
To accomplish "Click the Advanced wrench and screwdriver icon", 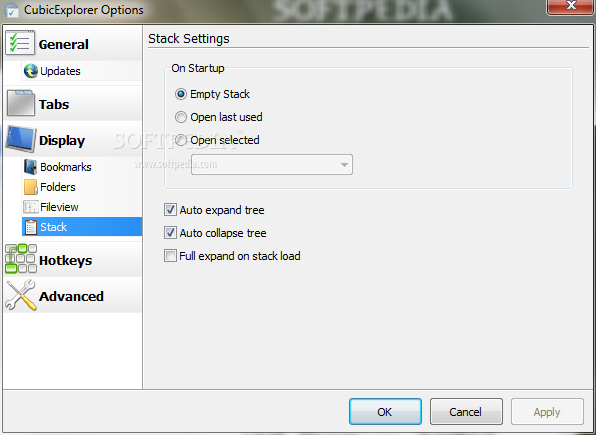I will [x=21, y=295].
